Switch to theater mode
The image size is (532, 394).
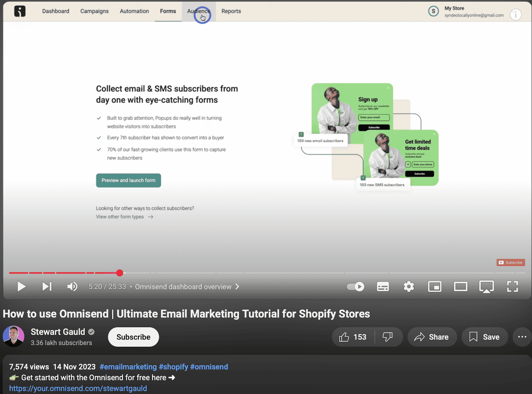pyautogui.click(x=461, y=287)
